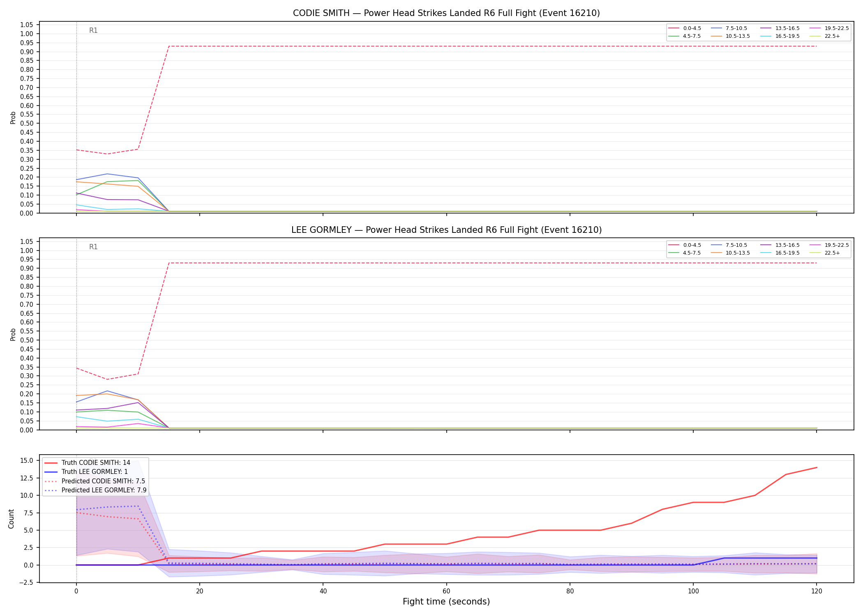Click the "Fight time (seconds)" axis label
The width and height of the screenshot is (863, 616).
pos(446,602)
